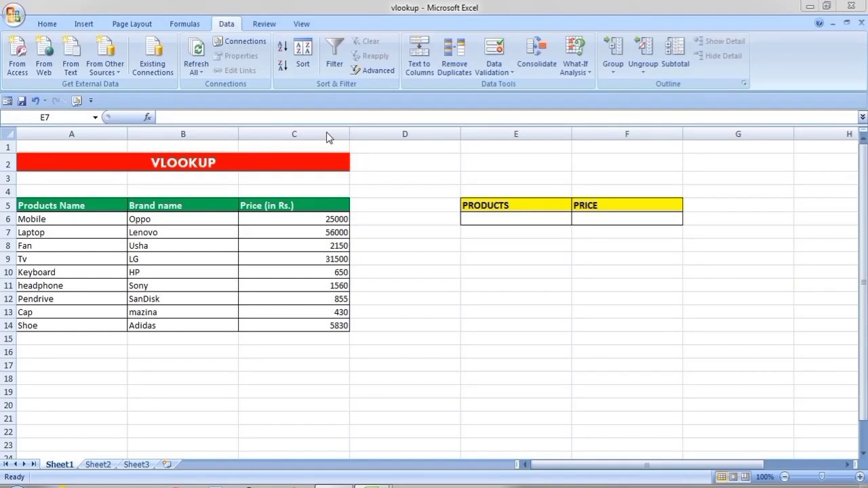
Task: Open the Sort dialog button
Action: 302,54
